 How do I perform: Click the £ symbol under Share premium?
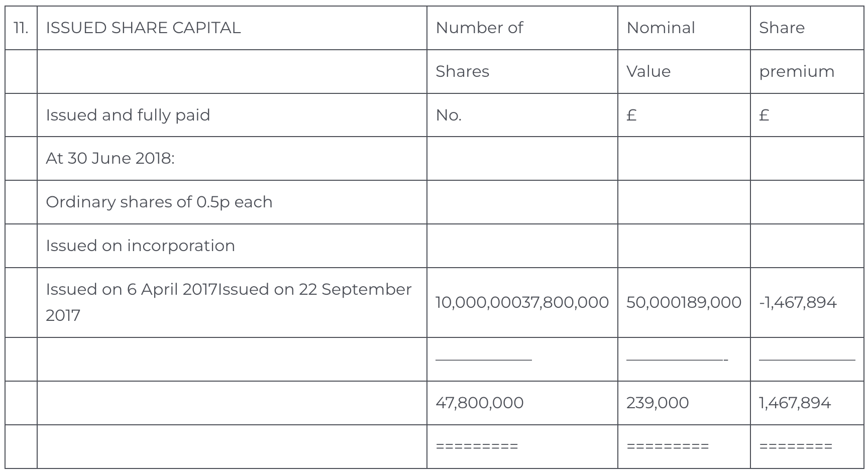coord(764,115)
